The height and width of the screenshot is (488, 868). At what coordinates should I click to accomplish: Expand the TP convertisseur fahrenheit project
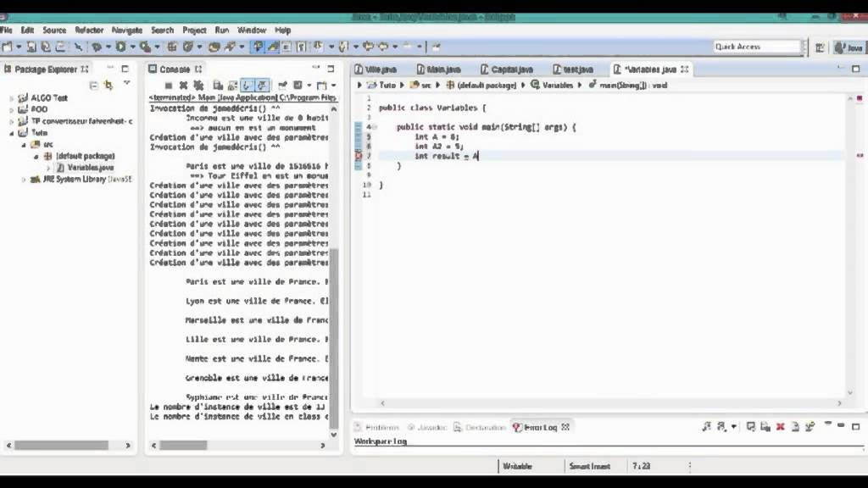pyautogui.click(x=11, y=121)
